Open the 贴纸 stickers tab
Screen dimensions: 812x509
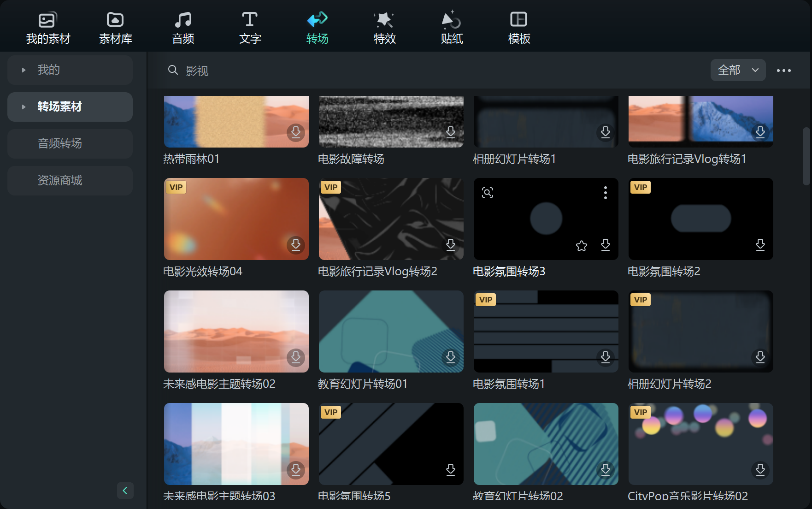[x=452, y=28]
